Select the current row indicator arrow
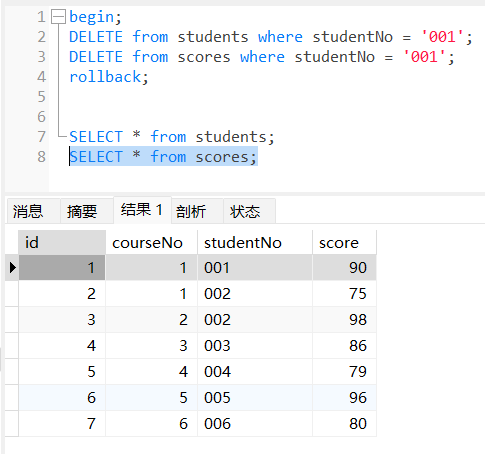This screenshot has width=485, height=454. [x=12, y=267]
